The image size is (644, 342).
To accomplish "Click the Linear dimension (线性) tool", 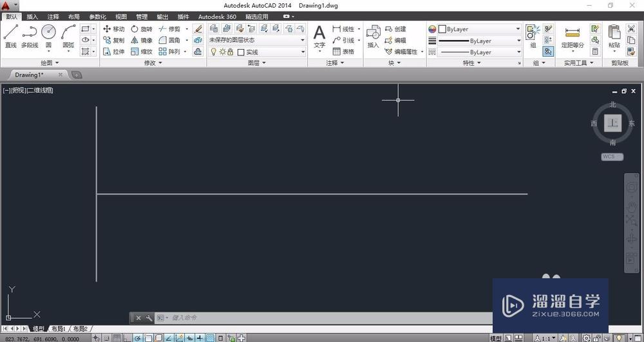I will tap(343, 29).
